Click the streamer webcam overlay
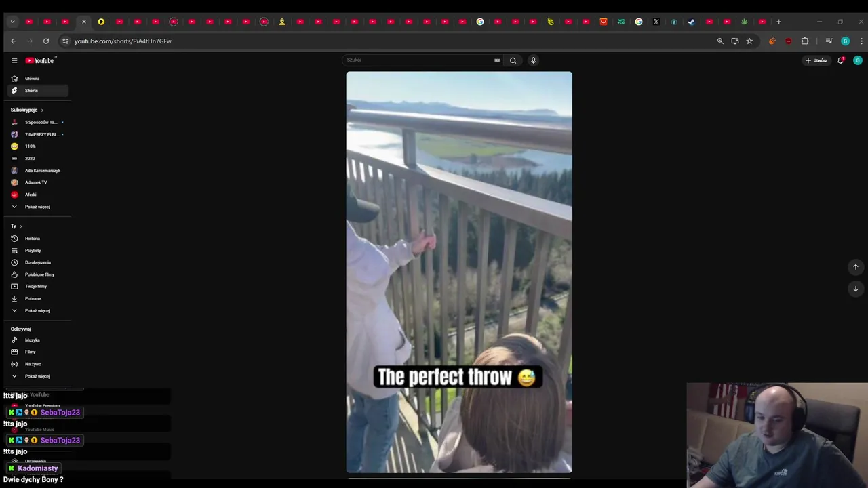This screenshot has width=868, height=488. click(x=777, y=435)
